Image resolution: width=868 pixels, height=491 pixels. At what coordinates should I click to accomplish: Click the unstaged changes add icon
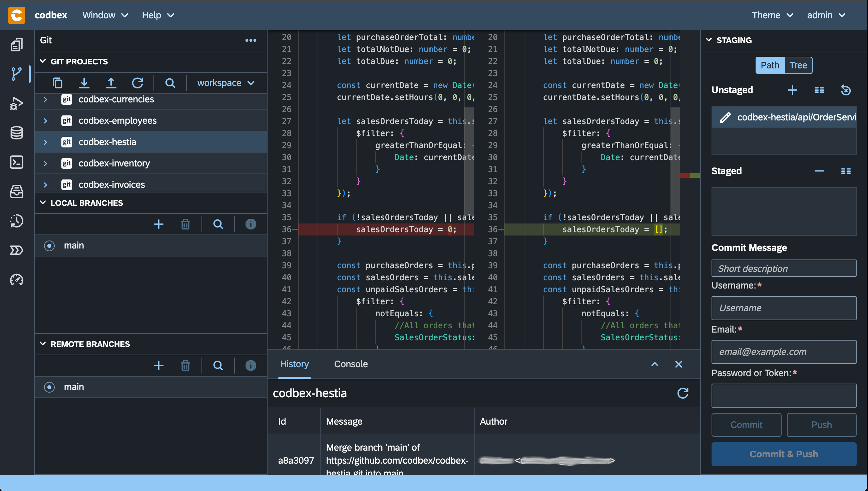[792, 90]
